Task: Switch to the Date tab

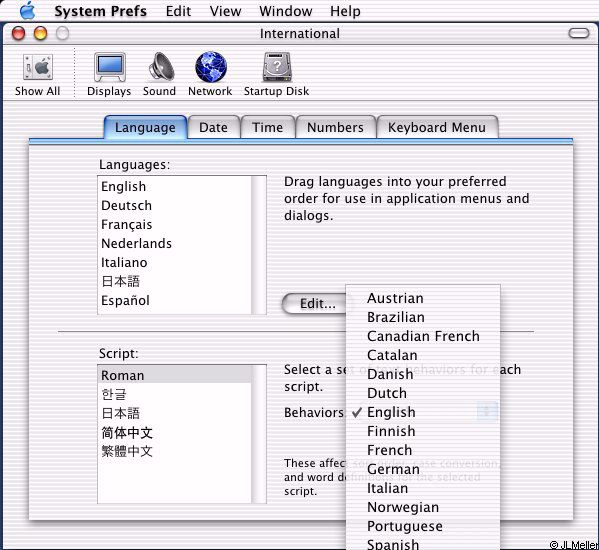Action: coord(214,127)
